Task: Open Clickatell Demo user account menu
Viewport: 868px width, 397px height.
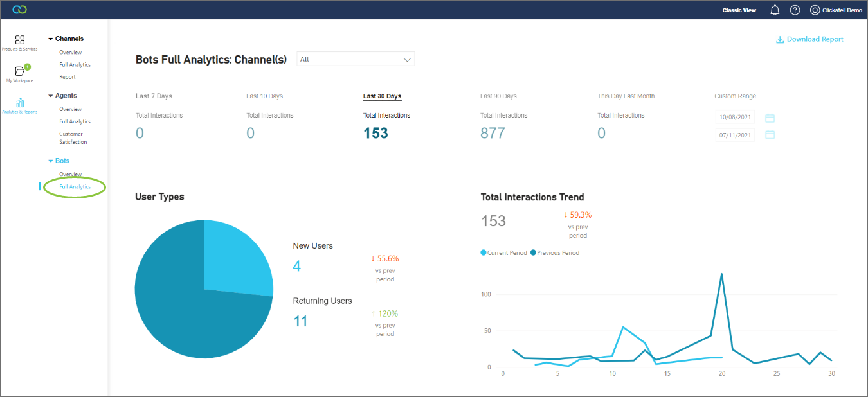Action: tap(836, 10)
